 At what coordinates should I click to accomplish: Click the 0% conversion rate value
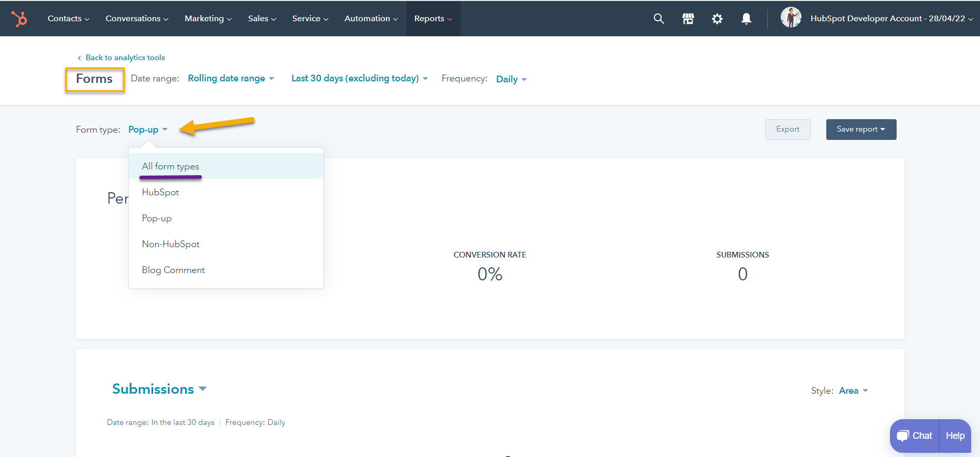point(490,274)
